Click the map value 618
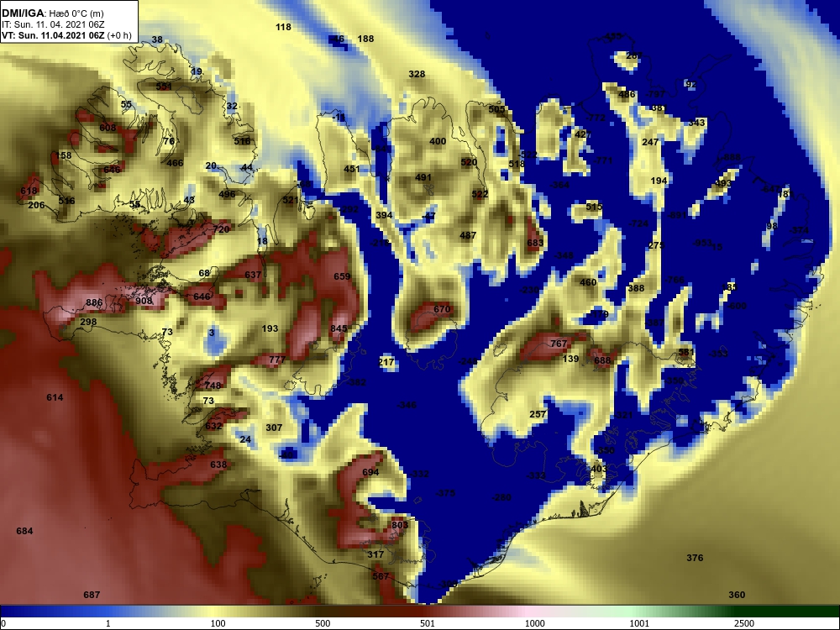This screenshot has height=630, width=840. click(x=29, y=191)
